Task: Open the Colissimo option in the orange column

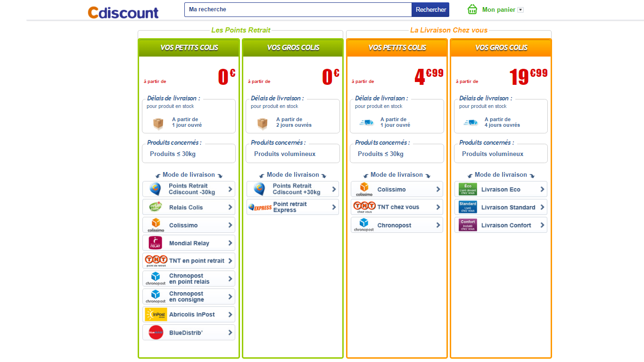Action: pyautogui.click(x=397, y=189)
